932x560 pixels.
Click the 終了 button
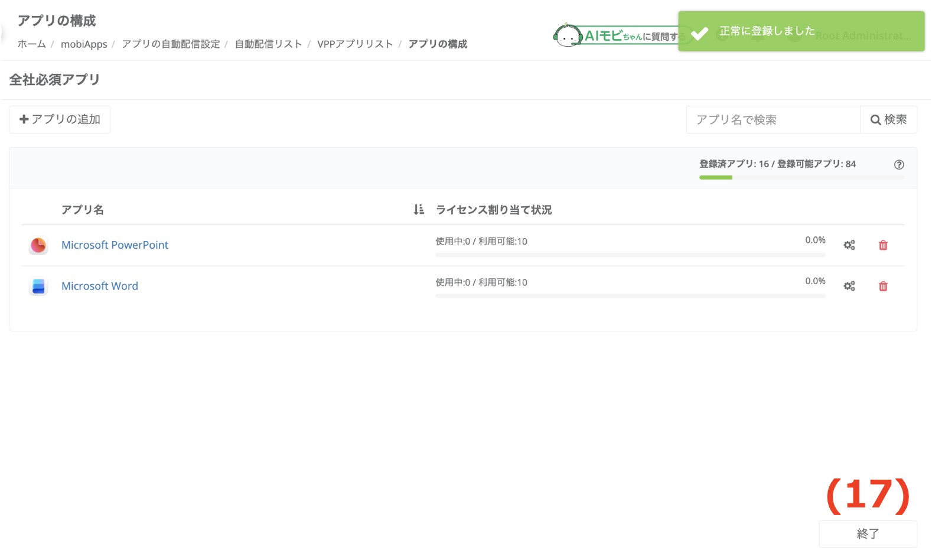(868, 534)
